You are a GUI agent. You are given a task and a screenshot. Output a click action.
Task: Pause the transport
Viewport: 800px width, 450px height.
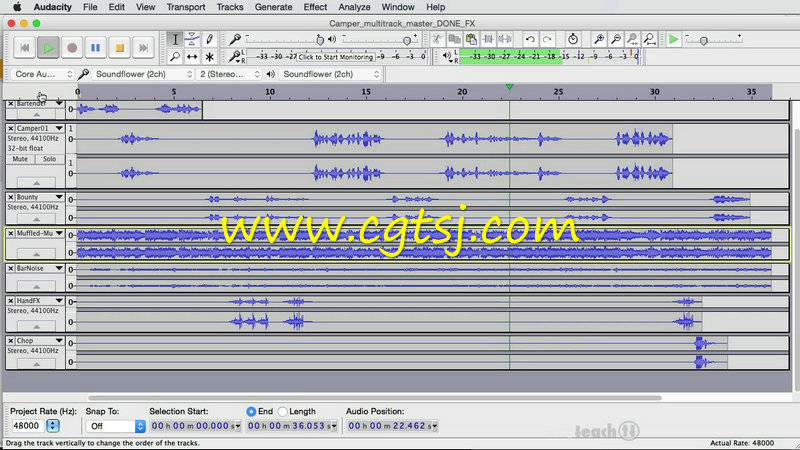coord(95,48)
